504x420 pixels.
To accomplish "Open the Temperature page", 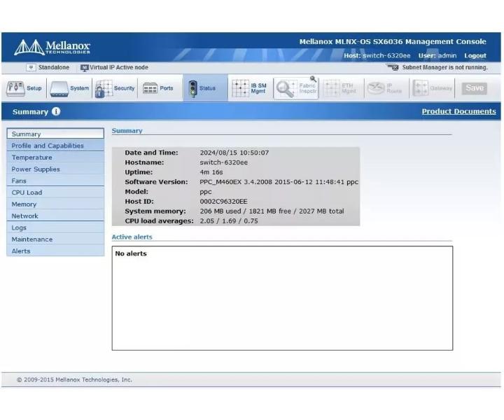I will pos(55,157).
